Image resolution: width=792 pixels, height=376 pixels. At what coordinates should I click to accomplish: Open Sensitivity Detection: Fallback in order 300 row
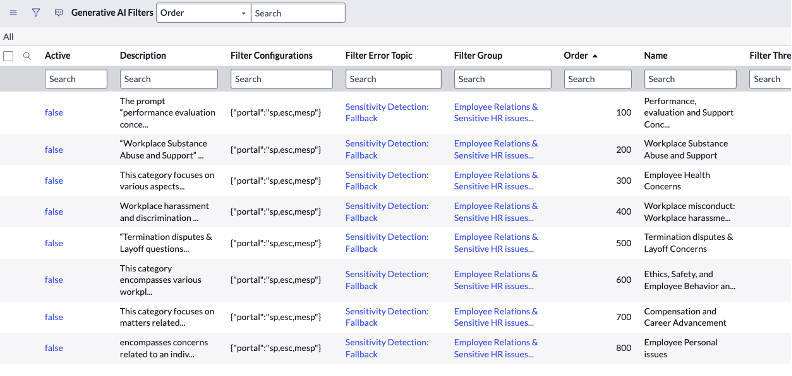tap(387, 180)
